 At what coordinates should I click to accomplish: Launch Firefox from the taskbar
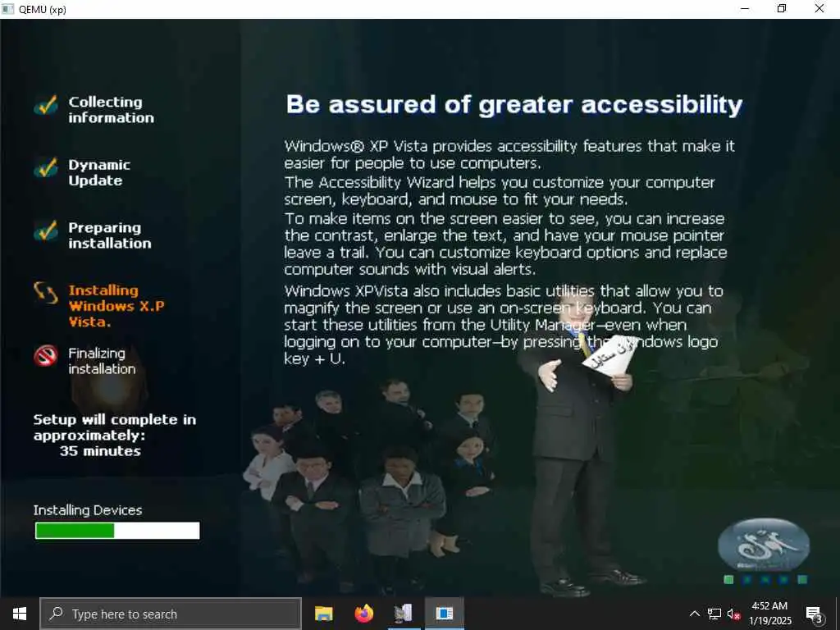364,614
